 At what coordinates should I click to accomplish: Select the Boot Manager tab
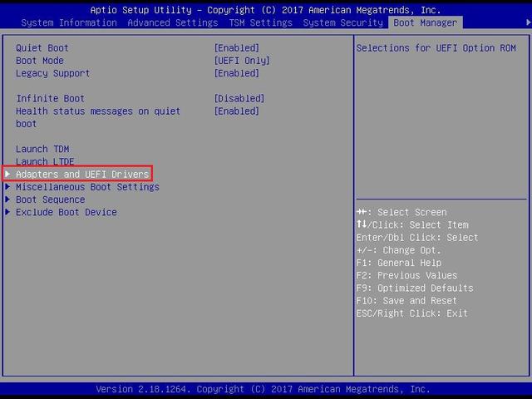click(426, 22)
